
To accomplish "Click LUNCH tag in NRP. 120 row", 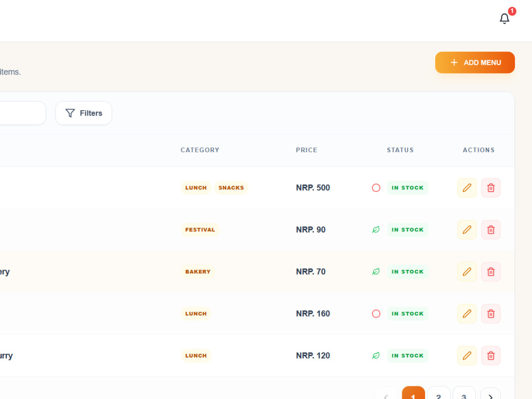I will tap(196, 355).
